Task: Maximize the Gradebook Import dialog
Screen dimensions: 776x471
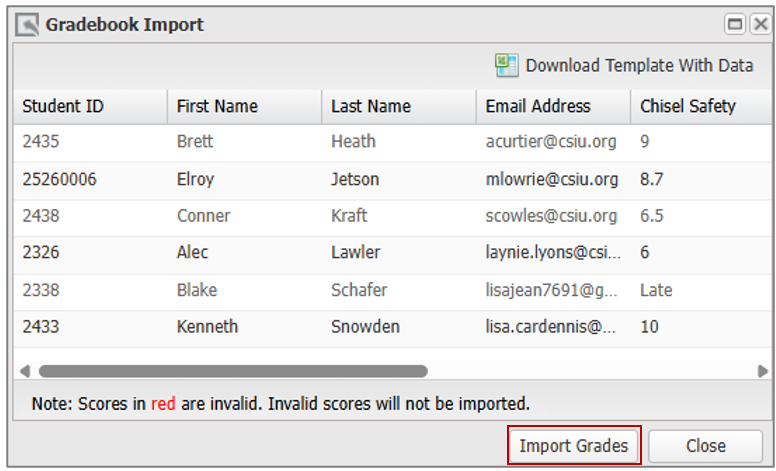Action: coord(734,24)
